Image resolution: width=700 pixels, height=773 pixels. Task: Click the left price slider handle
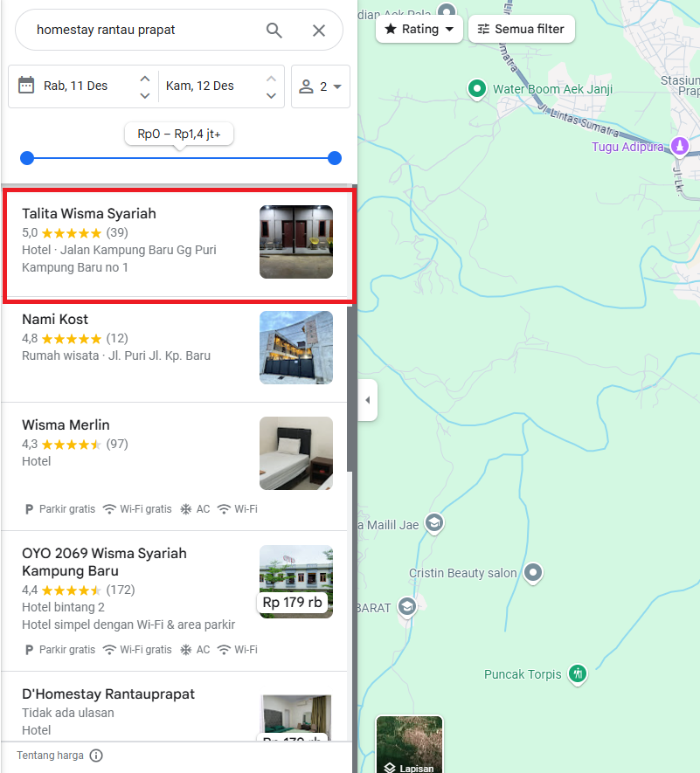pos(27,158)
